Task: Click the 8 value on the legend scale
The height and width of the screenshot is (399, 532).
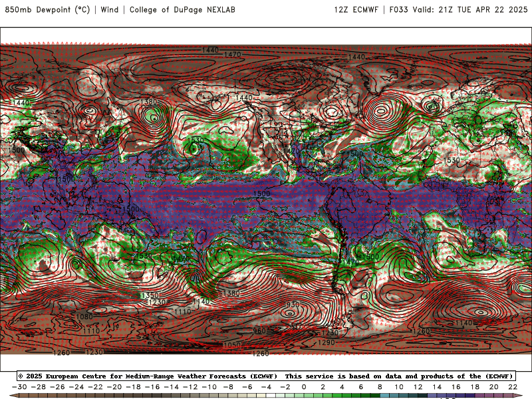Action: point(380,387)
